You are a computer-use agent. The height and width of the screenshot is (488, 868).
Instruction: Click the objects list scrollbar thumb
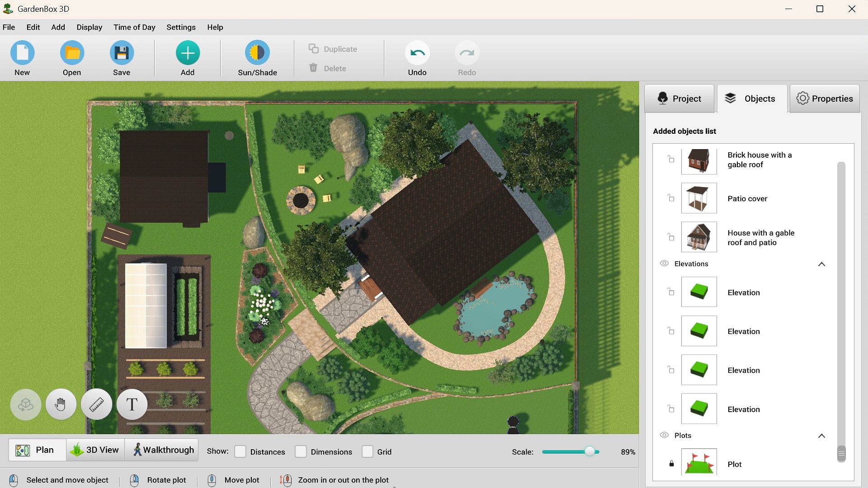(x=841, y=453)
